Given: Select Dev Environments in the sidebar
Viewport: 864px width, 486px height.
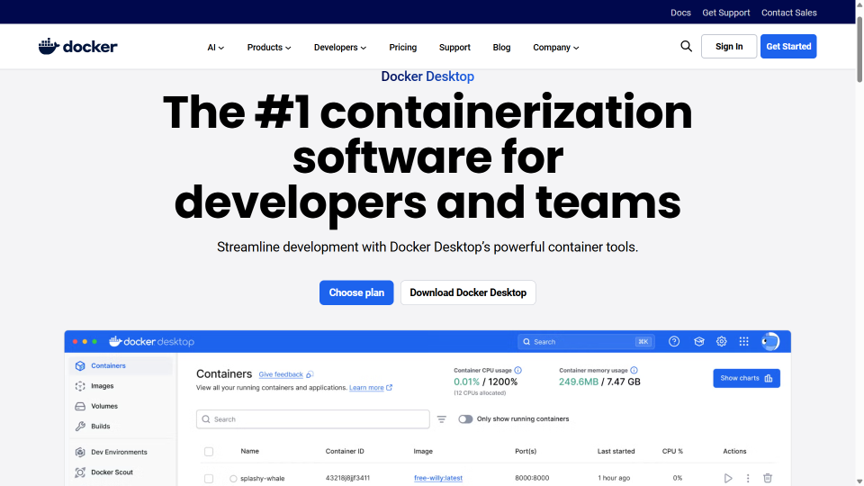Looking at the screenshot, I should pos(119,452).
